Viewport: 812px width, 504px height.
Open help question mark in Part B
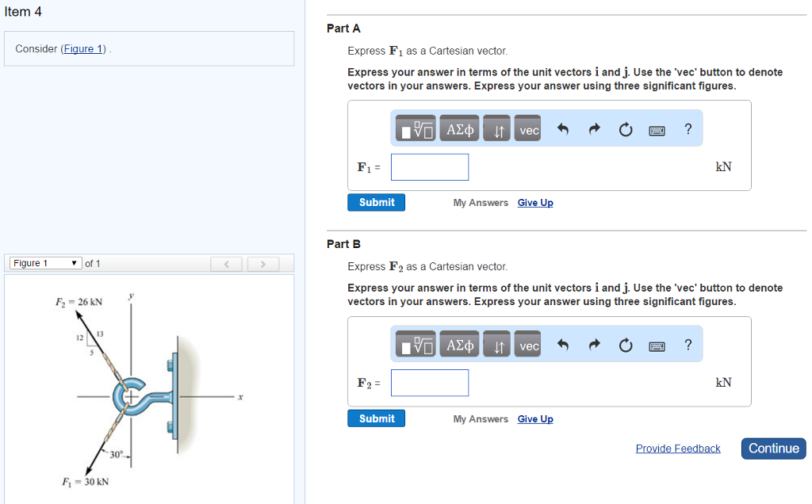click(x=688, y=345)
